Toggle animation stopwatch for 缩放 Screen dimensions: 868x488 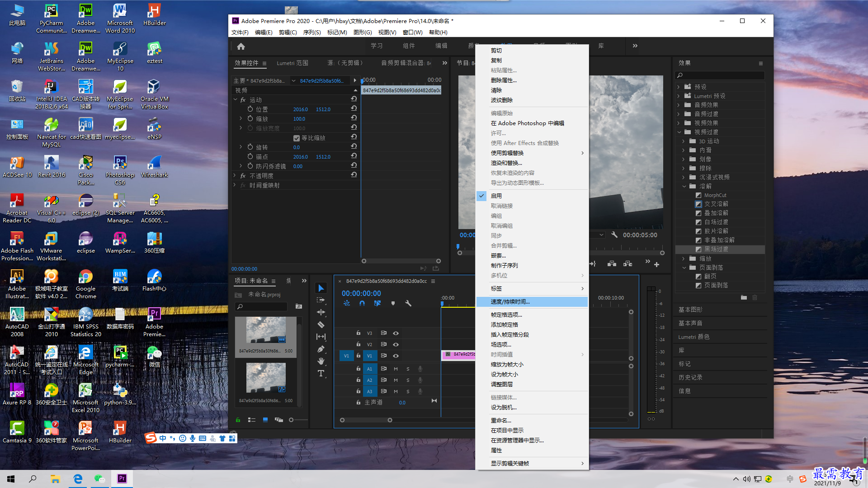point(250,118)
